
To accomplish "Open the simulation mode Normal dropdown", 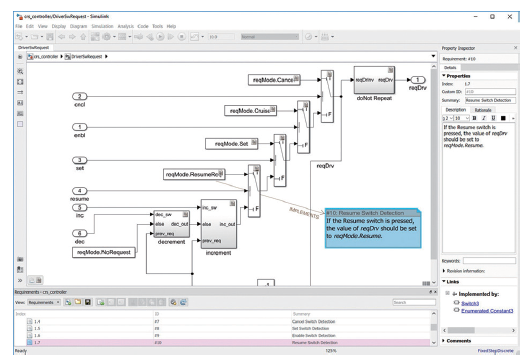I will pos(270,37).
